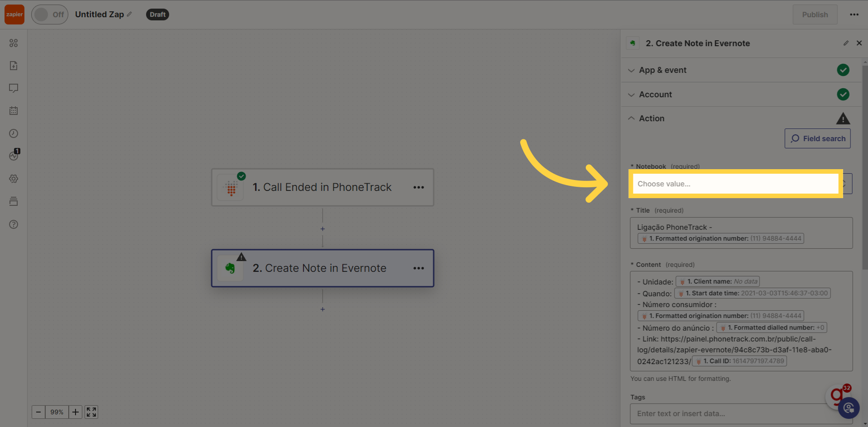Click the Publish button
The image size is (868, 427).
(x=815, y=14)
